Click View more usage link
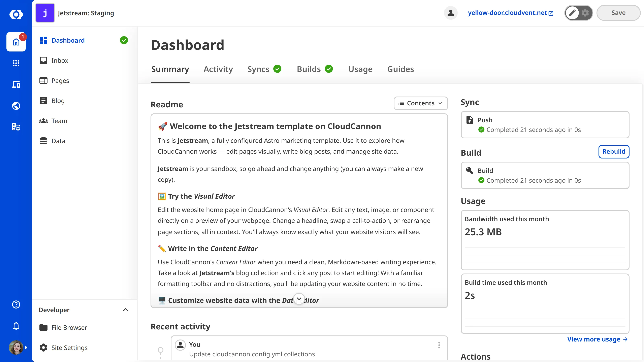Viewport: 644px width, 362px height. click(597, 339)
